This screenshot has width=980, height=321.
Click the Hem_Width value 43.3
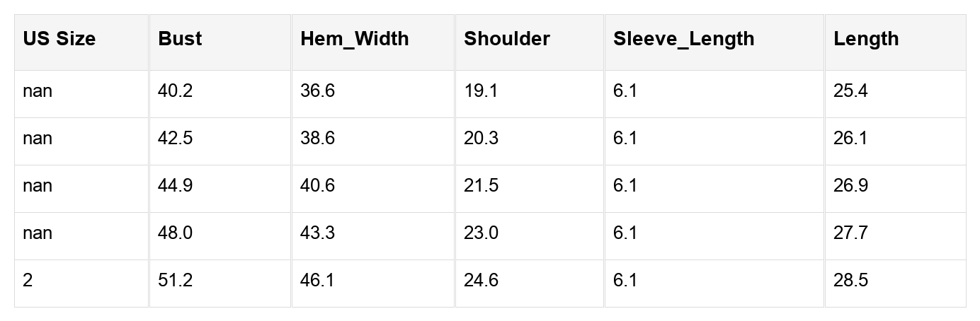pos(317,233)
